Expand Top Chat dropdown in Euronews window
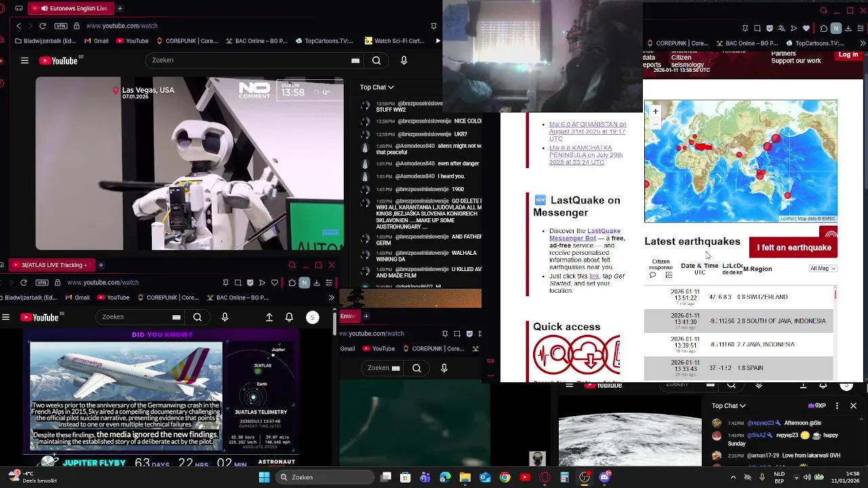Image resolution: width=868 pixels, height=488 pixels. pos(377,87)
